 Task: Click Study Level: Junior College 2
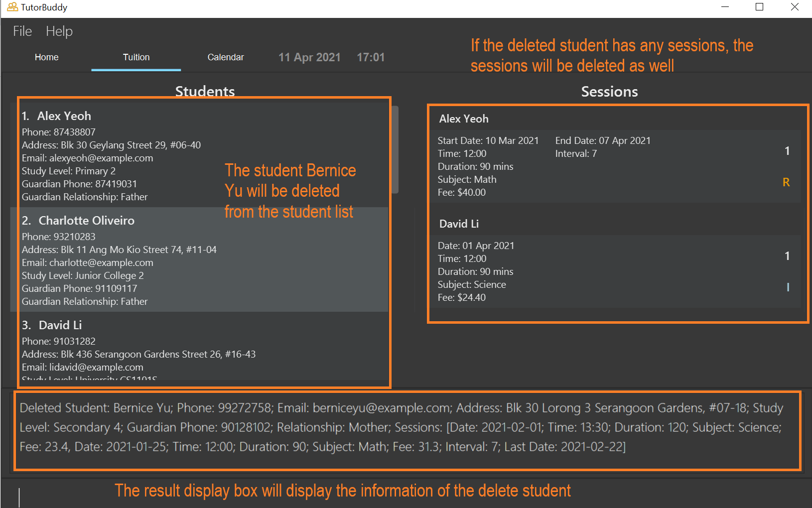pos(83,275)
